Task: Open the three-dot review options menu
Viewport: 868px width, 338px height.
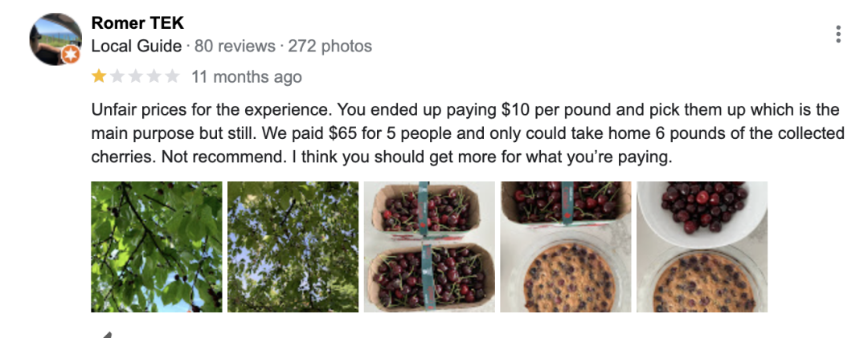Action: pos(838,35)
